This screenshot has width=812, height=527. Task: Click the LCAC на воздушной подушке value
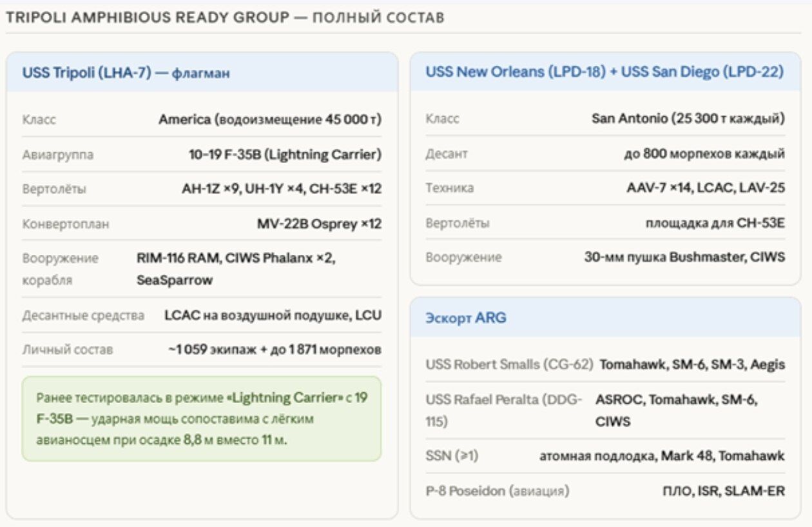273,315
